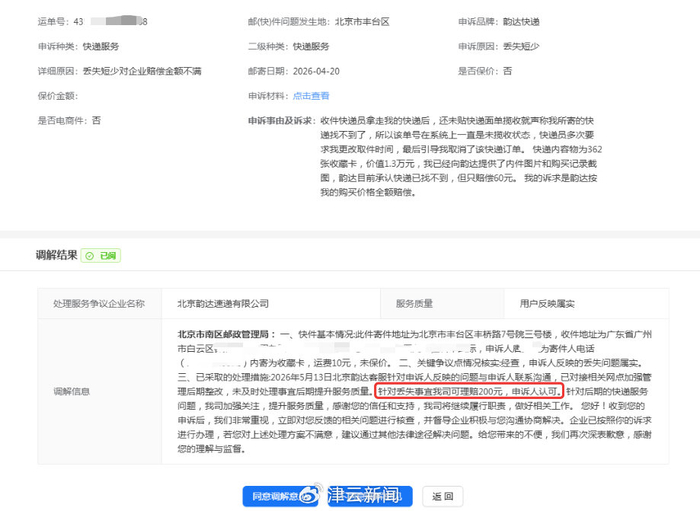Click complaint text line mentioning 价值1.3万元

point(458,163)
